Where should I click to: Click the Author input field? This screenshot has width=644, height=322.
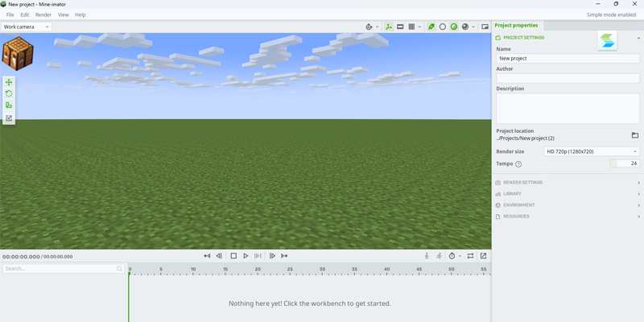coord(568,78)
